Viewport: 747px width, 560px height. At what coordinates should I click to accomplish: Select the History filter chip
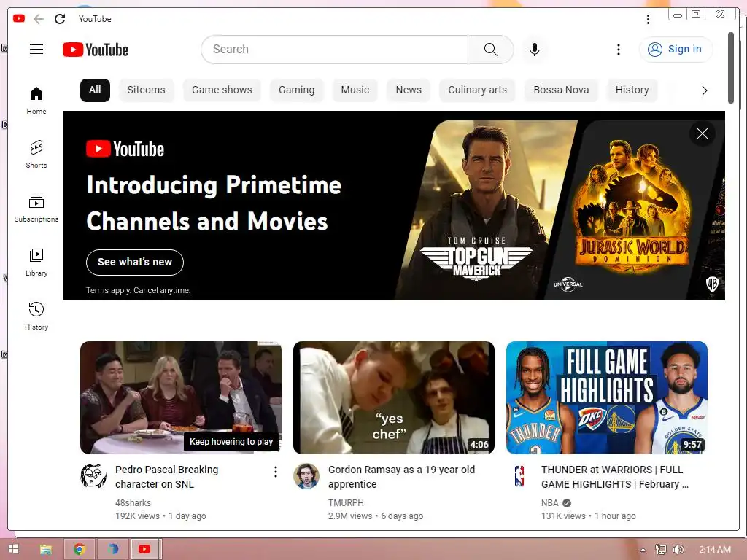tap(632, 90)
